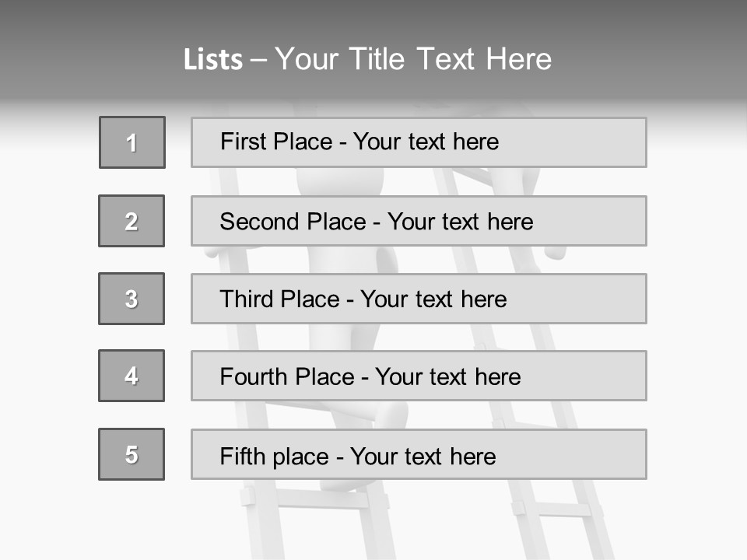Click 'Your text here' in Fifth place bar
The image size is (747, 560).
click(423, 457)
